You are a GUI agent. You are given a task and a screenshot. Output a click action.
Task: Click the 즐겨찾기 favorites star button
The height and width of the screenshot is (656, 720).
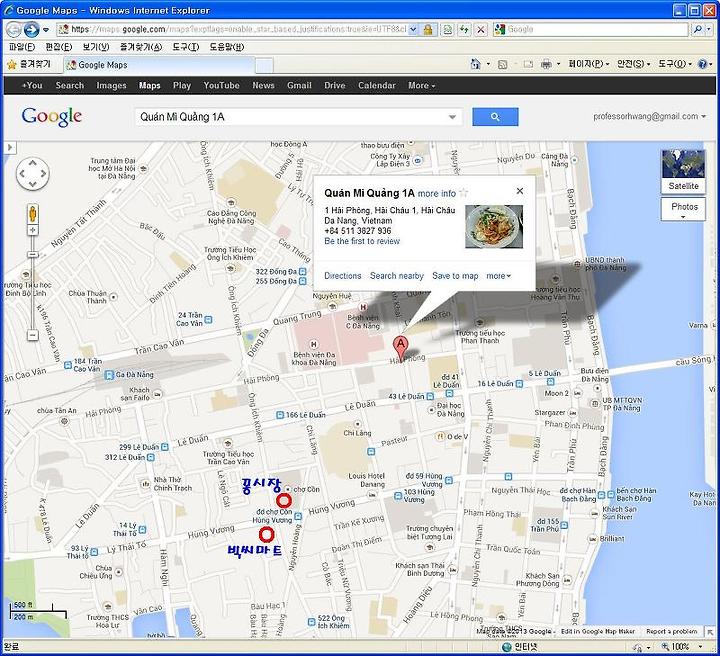[x=29, y=64]
